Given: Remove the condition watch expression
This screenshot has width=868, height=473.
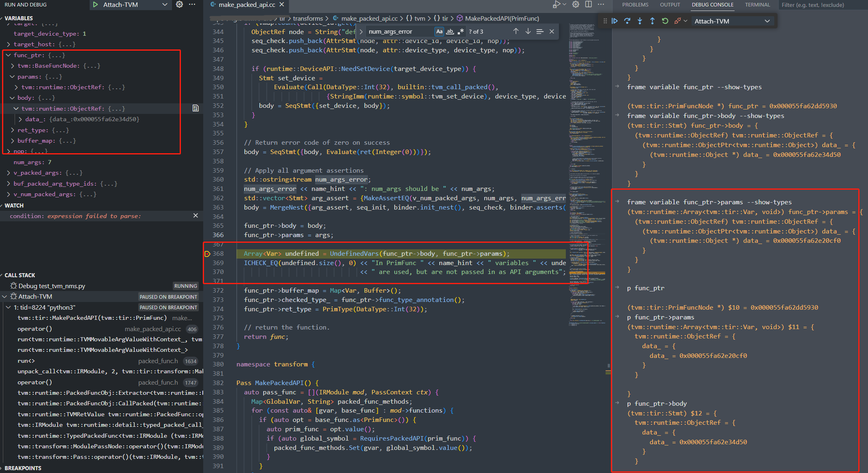Looking at the screenshot, I should pyautogui.click(x=196, y=216).
